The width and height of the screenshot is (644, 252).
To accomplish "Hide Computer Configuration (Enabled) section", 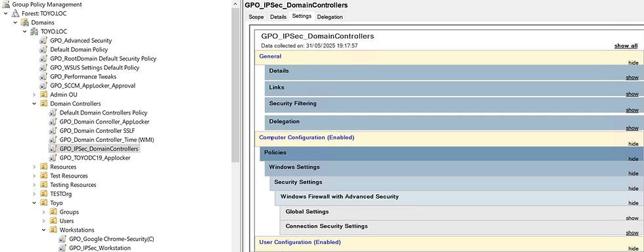I will (x=633, y=144).
